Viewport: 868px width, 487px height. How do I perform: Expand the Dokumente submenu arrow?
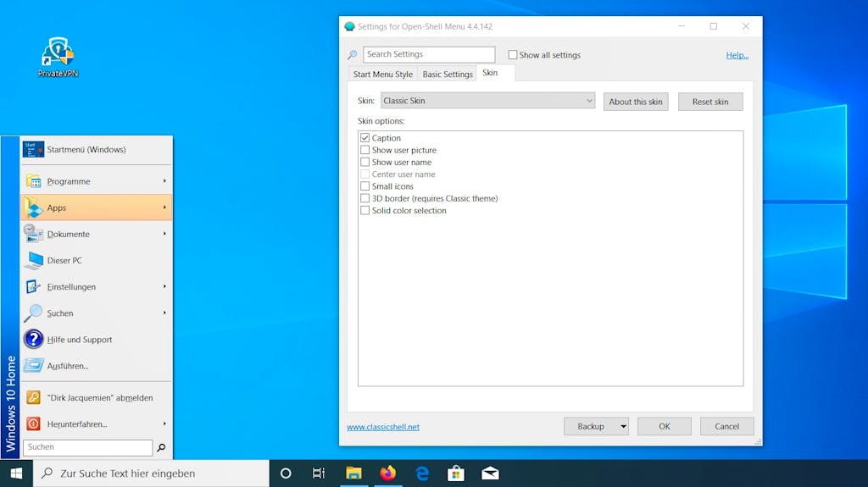164,234
